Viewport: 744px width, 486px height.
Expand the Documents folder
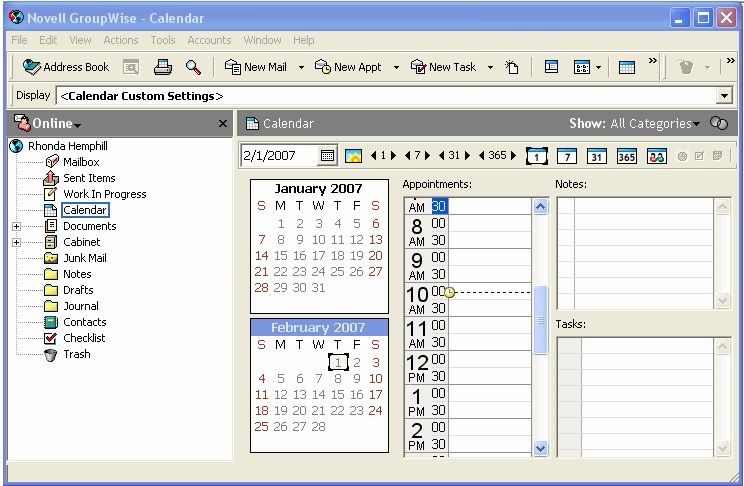coord(17,226)
